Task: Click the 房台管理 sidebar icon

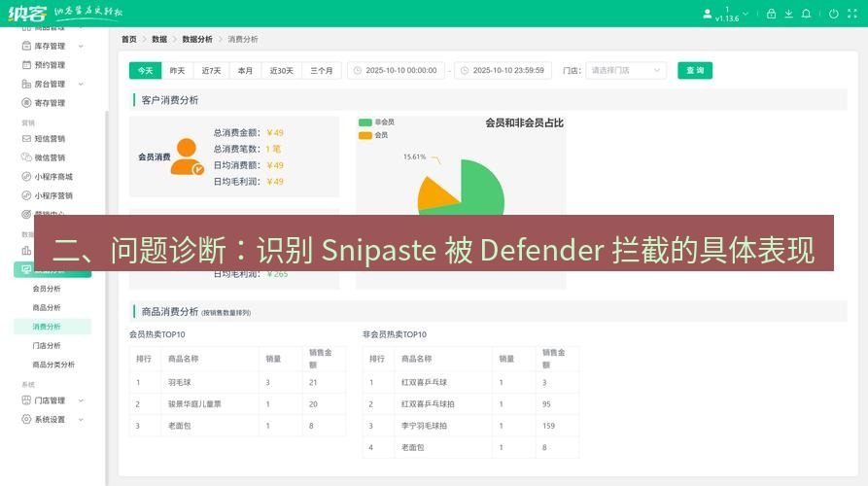Action: coord(26,84)
